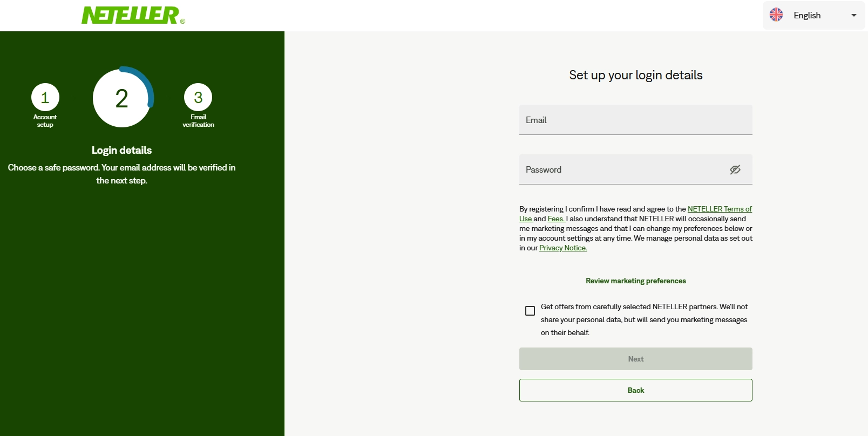This screenshot has width=868, height=436.
Task: Click the UK flag language icon
Action: [776, 15]
